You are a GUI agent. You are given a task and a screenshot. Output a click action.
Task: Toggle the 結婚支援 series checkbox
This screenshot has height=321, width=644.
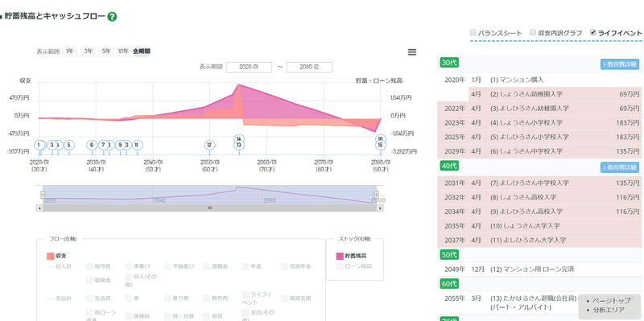pyautogui.click(x=284, y=298)
